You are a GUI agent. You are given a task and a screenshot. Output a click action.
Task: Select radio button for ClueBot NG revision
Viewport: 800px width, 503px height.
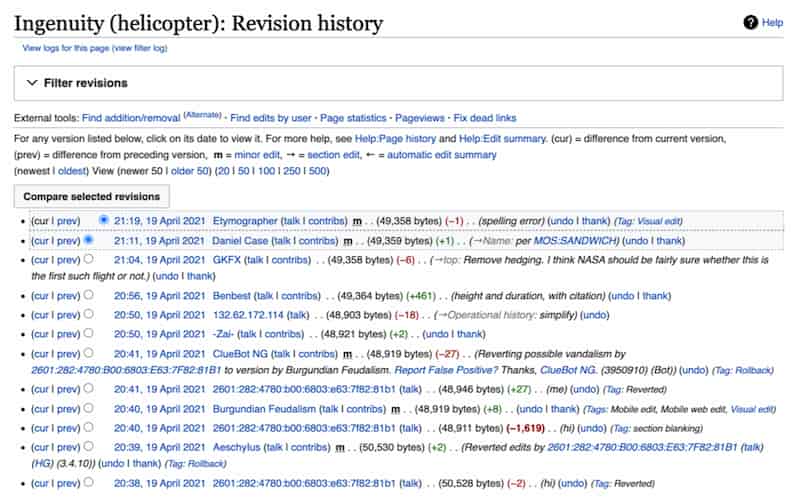[89, 353]
